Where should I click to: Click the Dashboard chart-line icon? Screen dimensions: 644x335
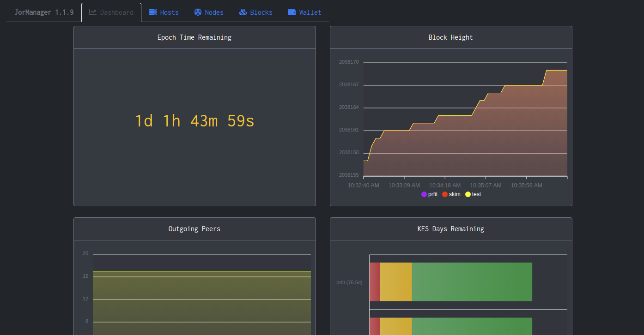pos(93,12)
